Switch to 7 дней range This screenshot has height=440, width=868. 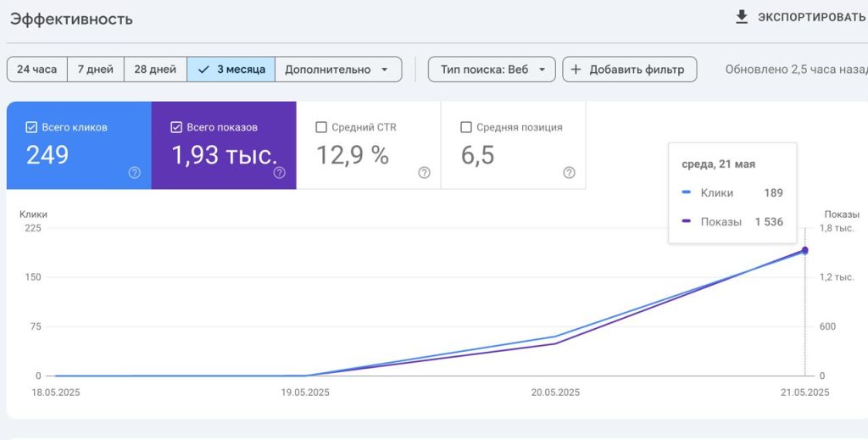coord(96,70)
